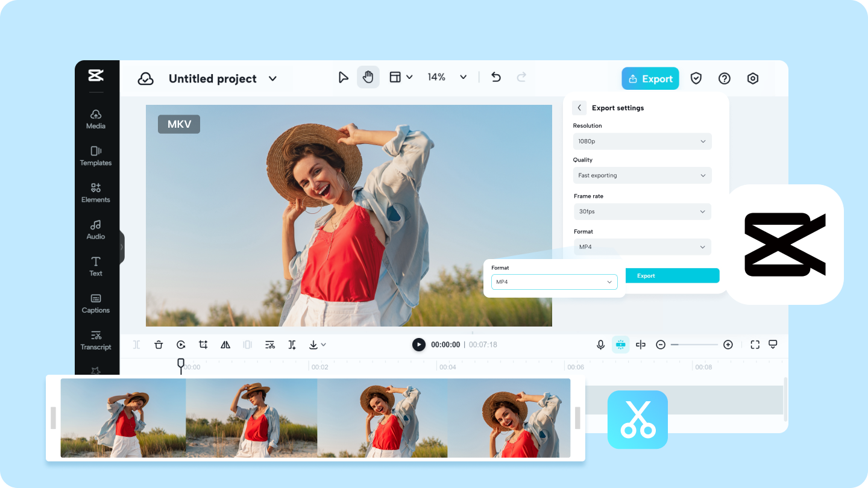Enable the microphone for voiceover recording
Viewport: 868px width, 488px height.
[600, 344]
